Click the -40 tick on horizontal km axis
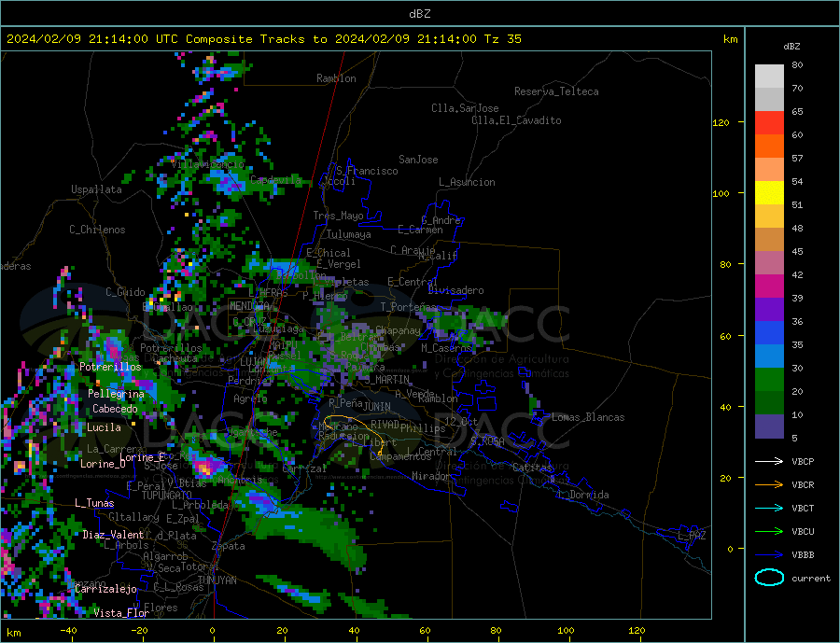Screen dimensions: 840x643 pyautogui.click(x=68, y=631)
